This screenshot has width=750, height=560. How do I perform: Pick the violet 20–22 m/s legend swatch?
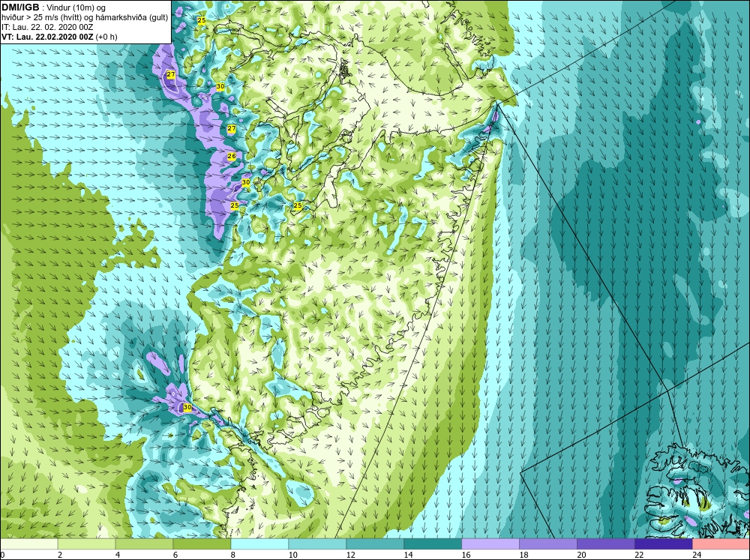(605, 544)
